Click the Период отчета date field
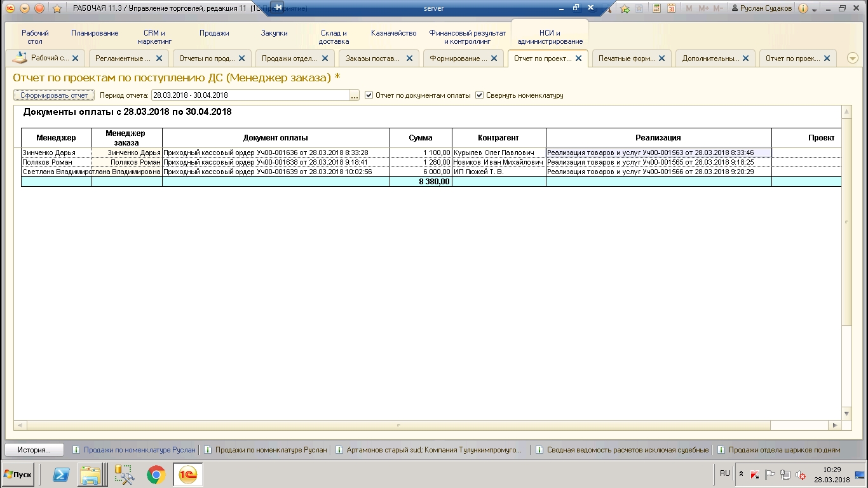Image resolution: width=868 pixels, height=488 pixels. point(250,95)
